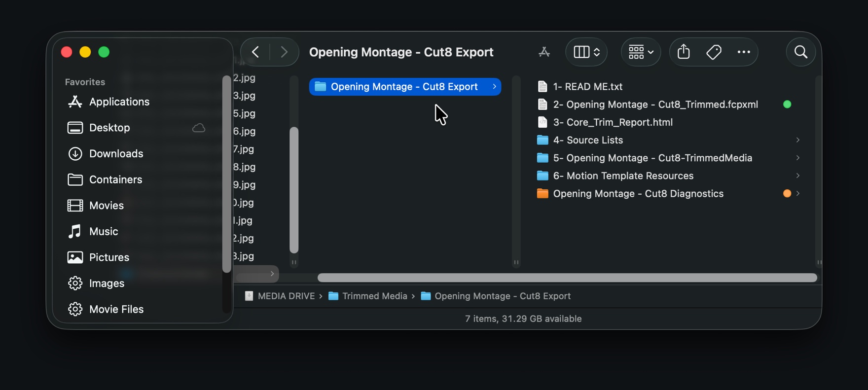Click the green full-screen window button
The image size is (868, 390).
[x=104, y=52]
